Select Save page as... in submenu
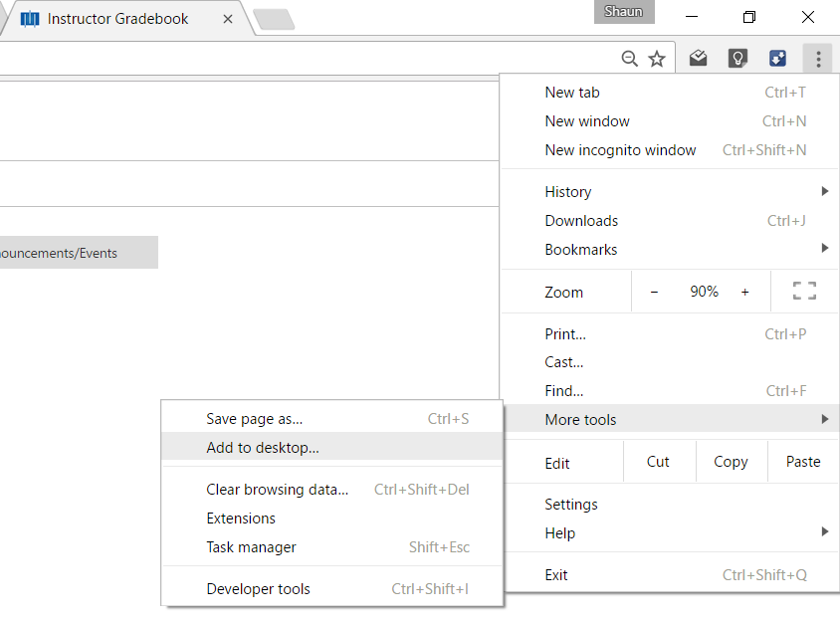 coord(332,419)
